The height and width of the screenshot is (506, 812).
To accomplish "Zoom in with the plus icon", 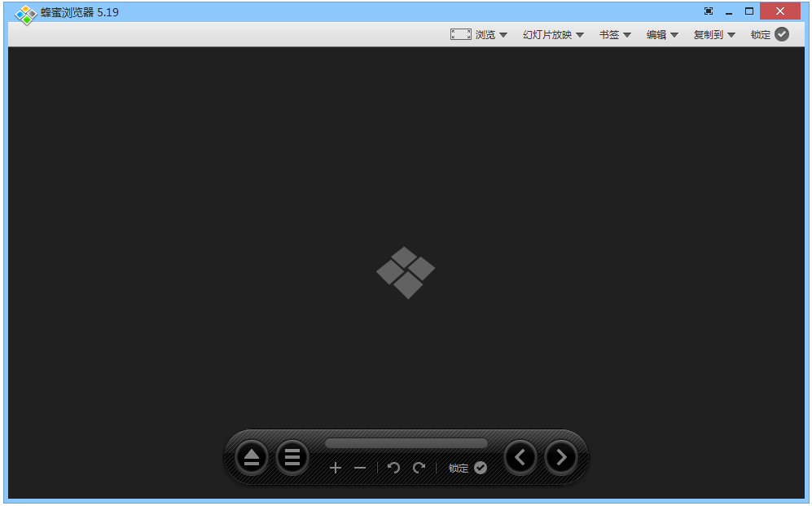I will click(x=336, y=468).
